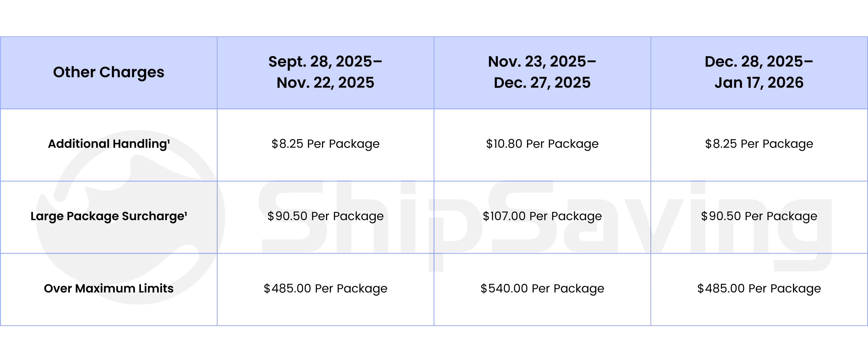
Task: Select the Additional Handling row label
Action: click(109, 144)
